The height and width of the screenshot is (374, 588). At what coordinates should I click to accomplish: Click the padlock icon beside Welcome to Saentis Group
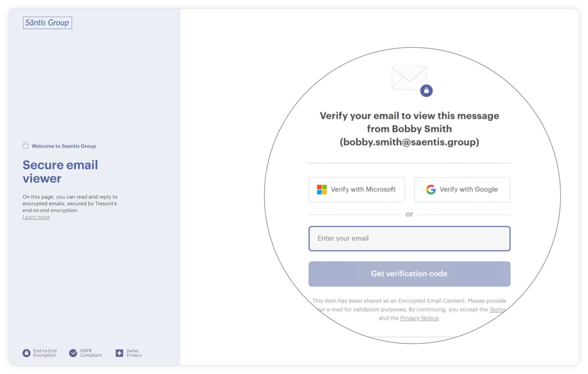tap(26, 145)
